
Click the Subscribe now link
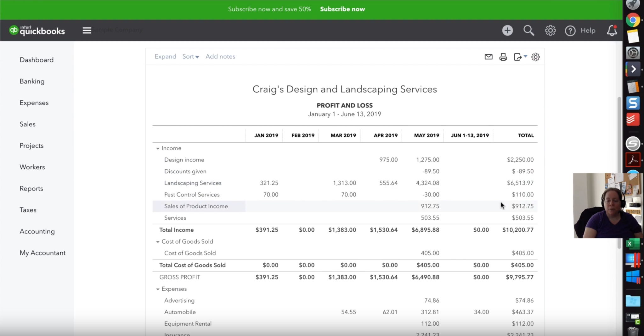(x=342, y=9)
